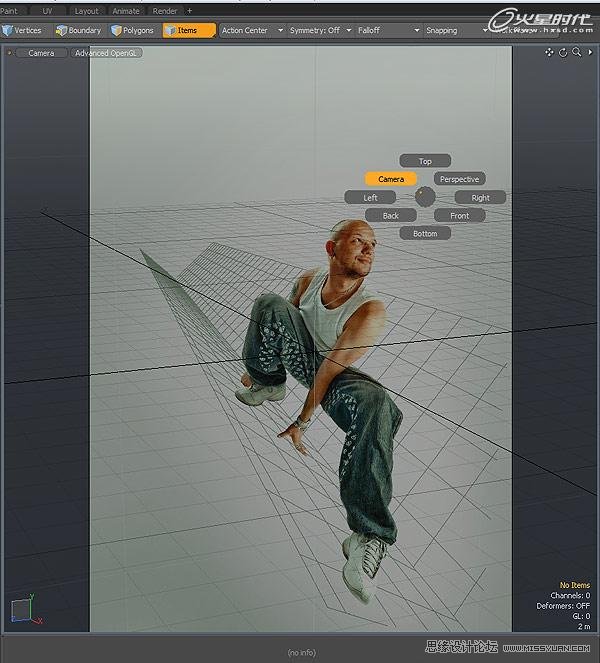This screenshot has height=663, width=600.
Task: Click the viewport pan (move) icon
Action: 549,52
